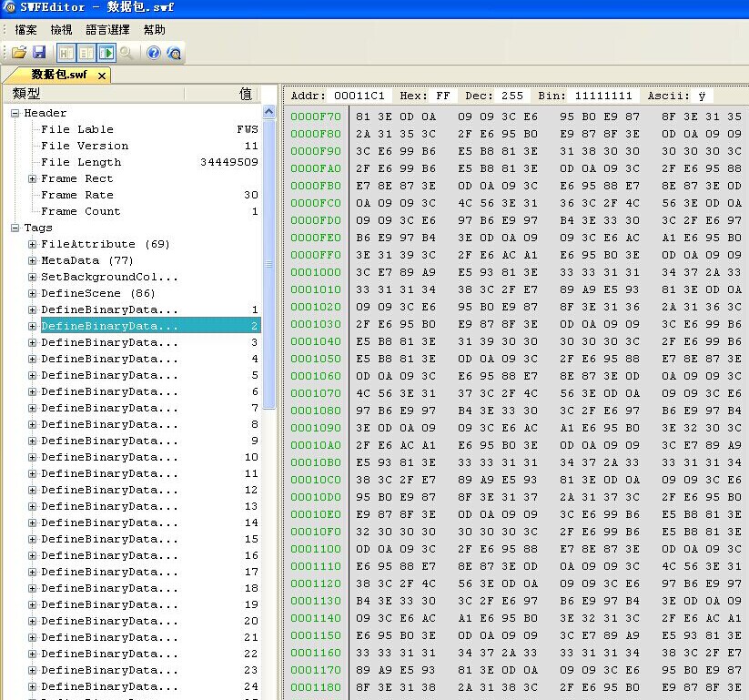Click hex address 00010A0

pyautogui.click(x=316, y=445)
